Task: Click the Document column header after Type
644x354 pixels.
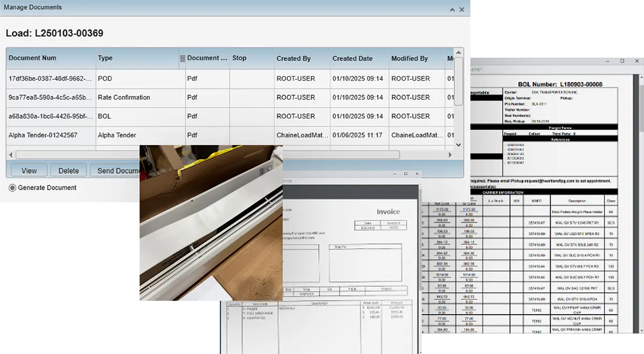Action: 207,58
